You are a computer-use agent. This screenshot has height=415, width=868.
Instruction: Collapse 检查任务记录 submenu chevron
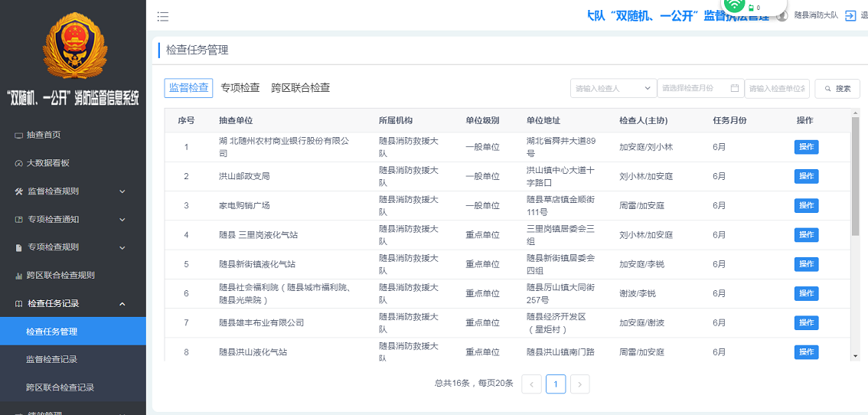(x=122, y=304)
